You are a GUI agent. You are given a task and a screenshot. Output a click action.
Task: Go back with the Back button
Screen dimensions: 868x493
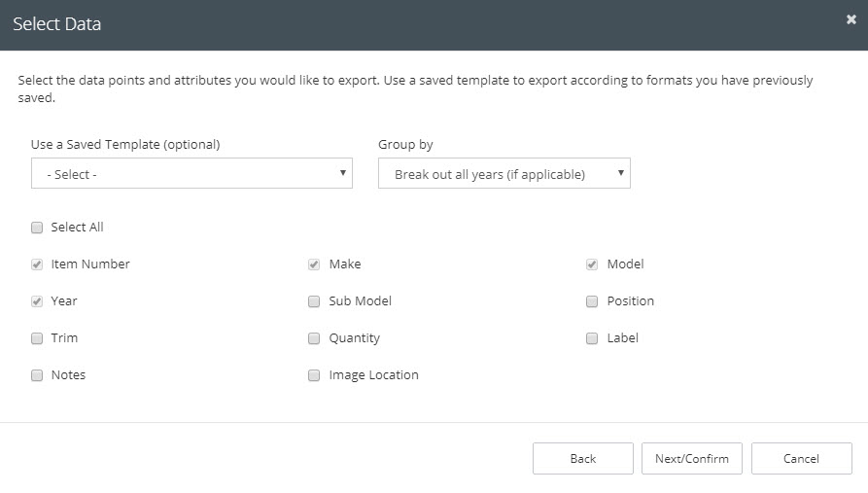pyautogui.click(x=583, y=458)
